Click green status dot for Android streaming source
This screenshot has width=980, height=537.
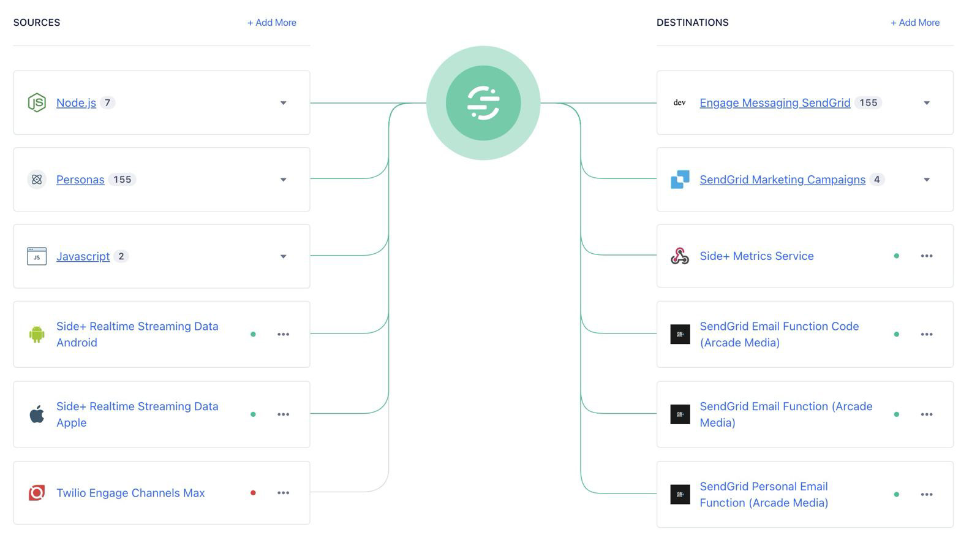(x=253, y=334)
